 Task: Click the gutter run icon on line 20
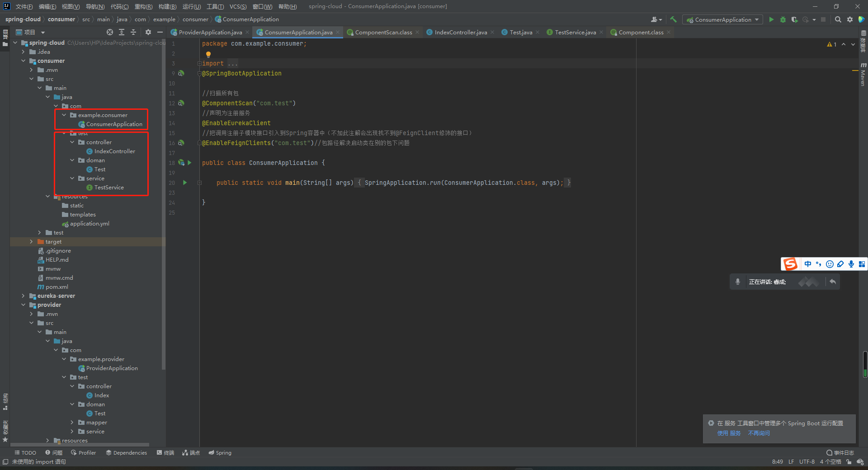pos(184,183)
